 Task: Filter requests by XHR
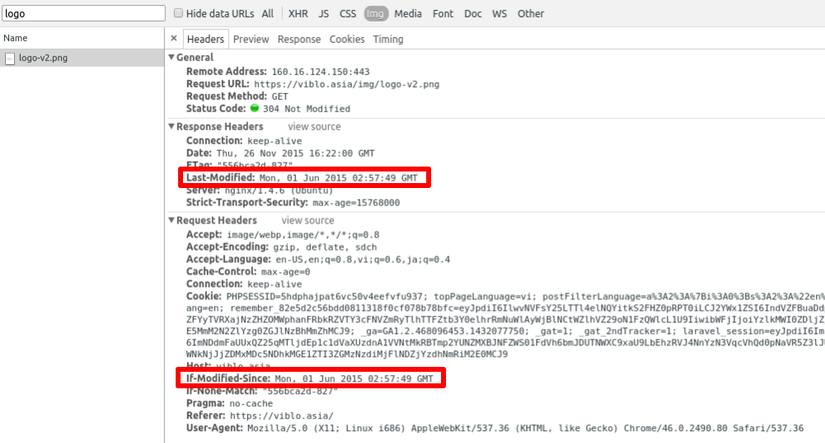tap(298, 14)
